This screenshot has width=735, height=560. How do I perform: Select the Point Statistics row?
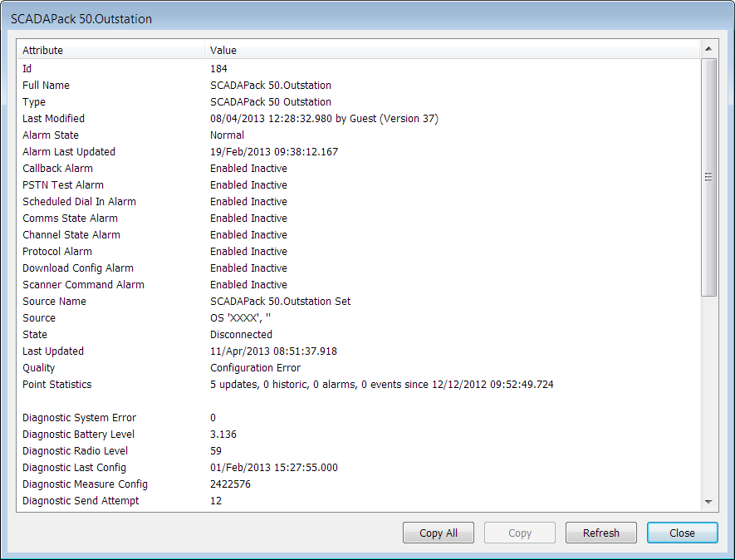(57, 385)
